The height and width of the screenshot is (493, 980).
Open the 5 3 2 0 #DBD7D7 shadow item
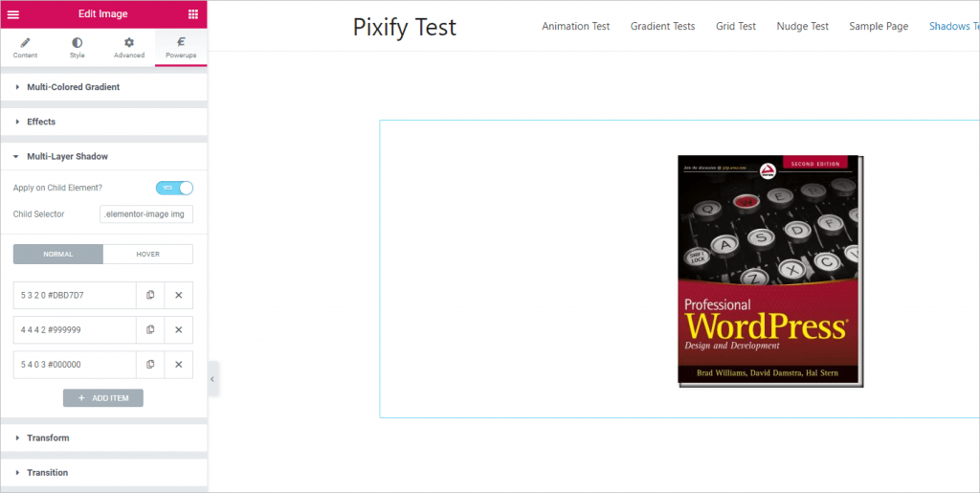coord(75,295)
